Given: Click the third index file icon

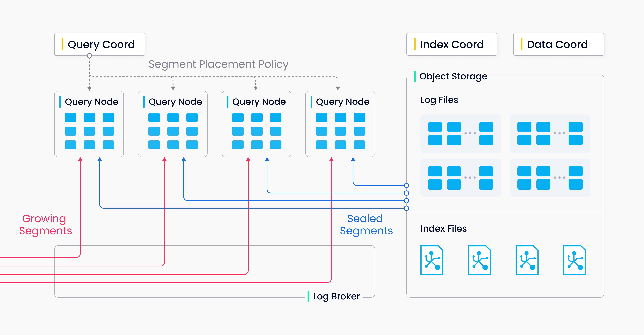Looking at the screenshot, I should [527, 260].
